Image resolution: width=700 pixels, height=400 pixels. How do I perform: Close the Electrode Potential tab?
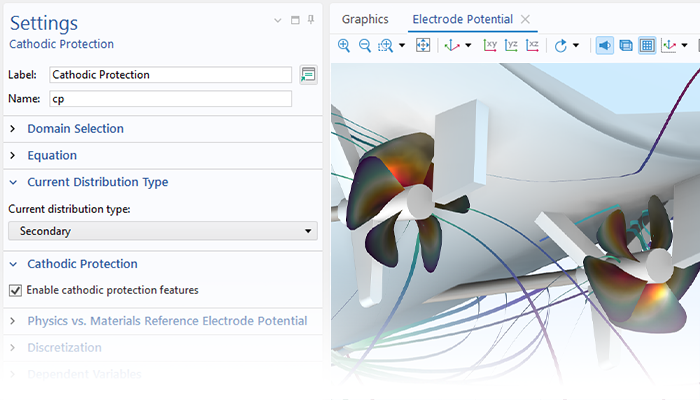[x=526, y=19]
